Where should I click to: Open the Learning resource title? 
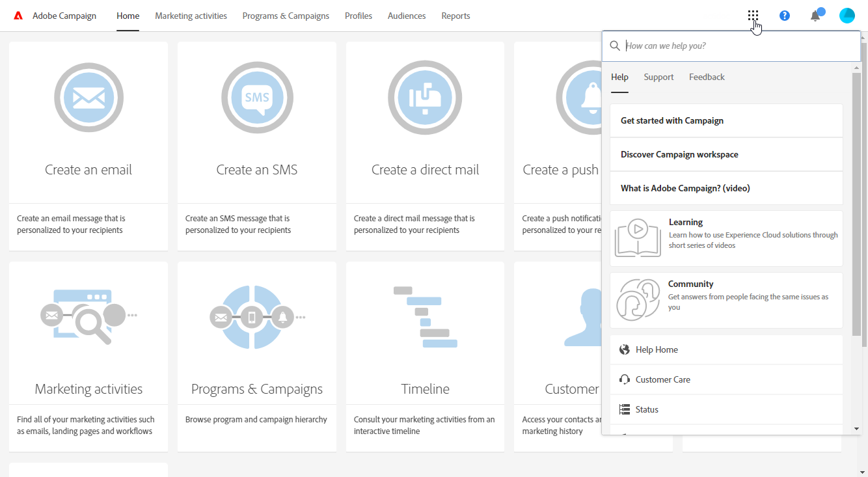[686, 222]
